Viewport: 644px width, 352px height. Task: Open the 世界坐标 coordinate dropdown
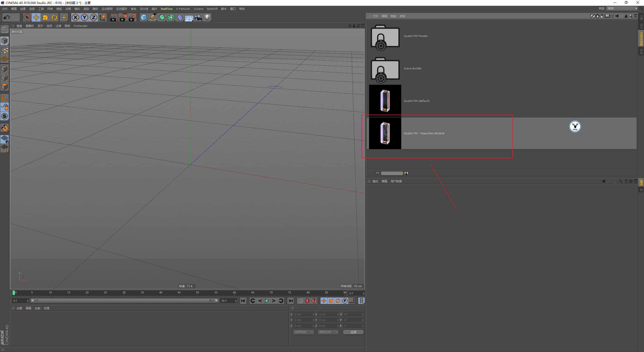click(x=304, y=332)
